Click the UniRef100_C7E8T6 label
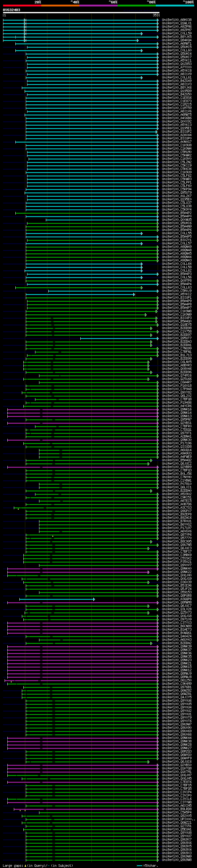The image size is (197, 868). [x=176, y=782]
